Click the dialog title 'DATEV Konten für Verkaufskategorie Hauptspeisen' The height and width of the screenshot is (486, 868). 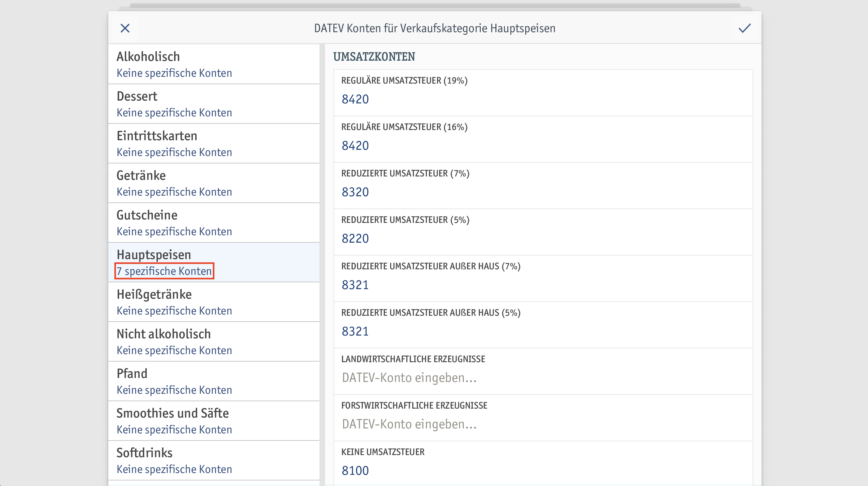tap(435, 28)
